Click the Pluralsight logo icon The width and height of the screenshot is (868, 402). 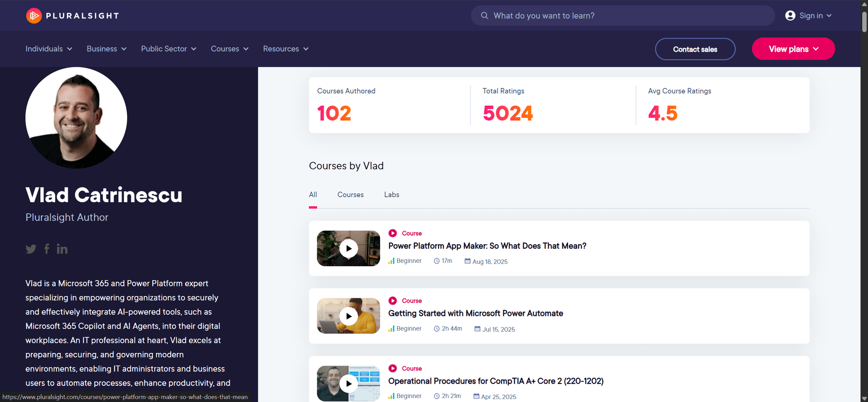(x=34, y=16)
